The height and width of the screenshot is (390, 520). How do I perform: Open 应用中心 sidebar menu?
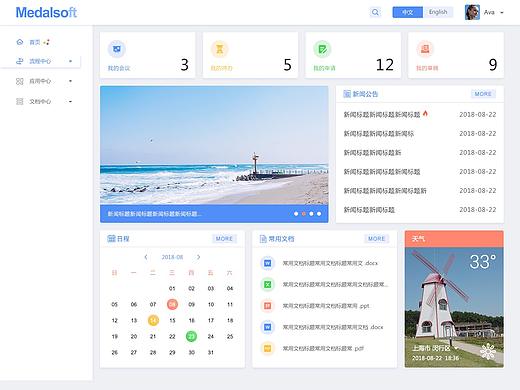click(40, 81)
